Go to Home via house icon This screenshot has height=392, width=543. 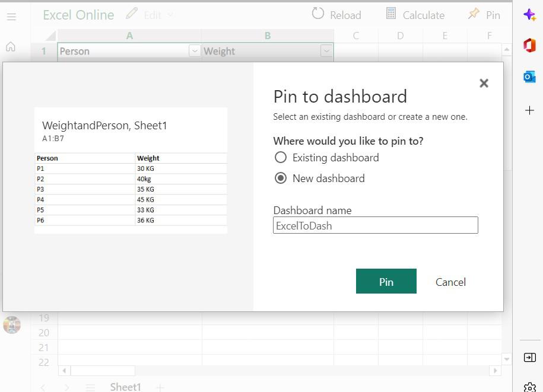coord(11,46)
